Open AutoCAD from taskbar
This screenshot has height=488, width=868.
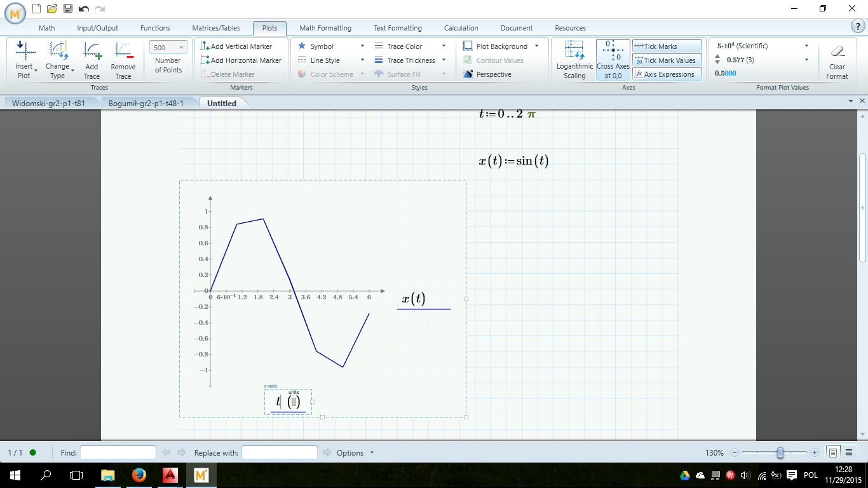pyautogui.click(x=170, y=475)
